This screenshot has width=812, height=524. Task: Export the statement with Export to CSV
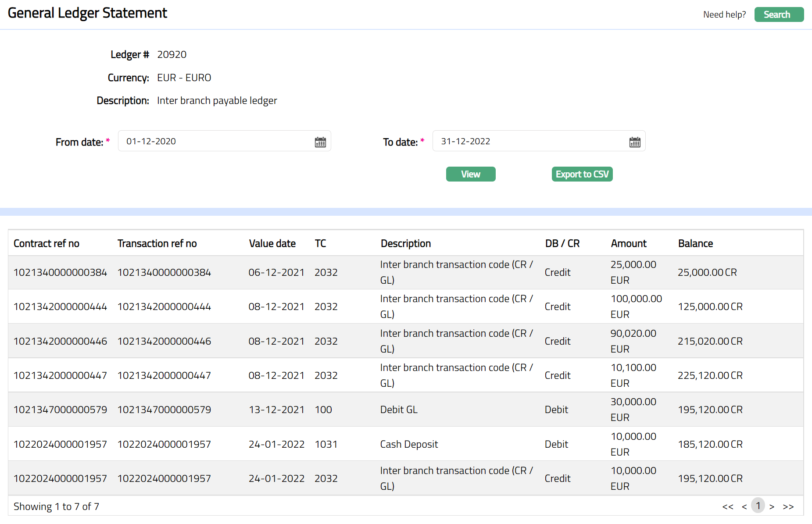point(582,174)
